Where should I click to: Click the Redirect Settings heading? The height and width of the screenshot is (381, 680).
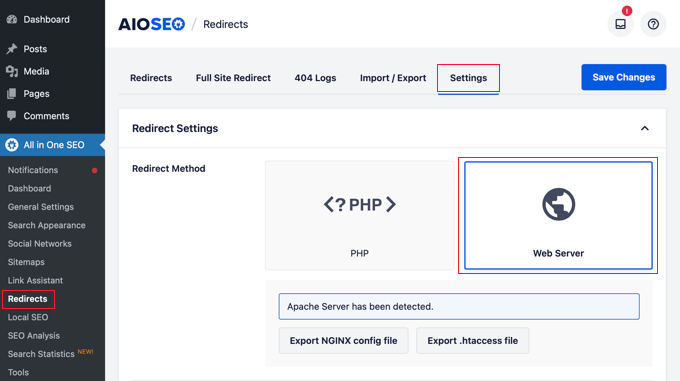[175, 128]
